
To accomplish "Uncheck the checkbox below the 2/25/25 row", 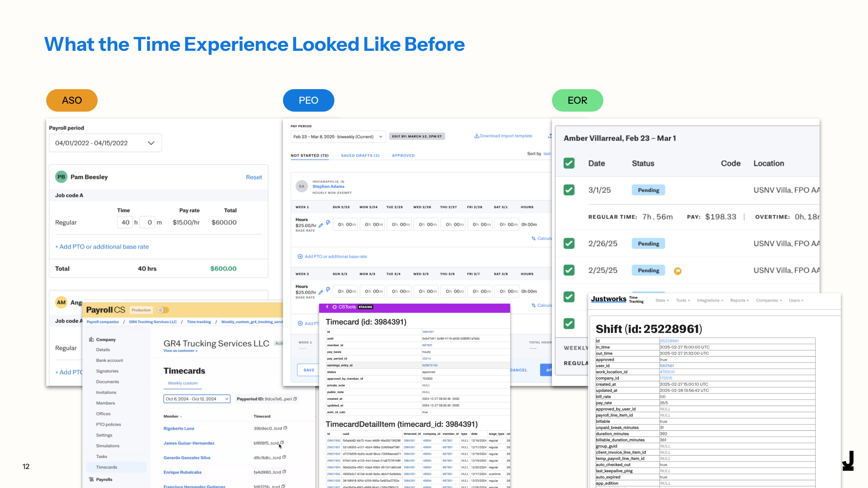I will coord(569,297).
